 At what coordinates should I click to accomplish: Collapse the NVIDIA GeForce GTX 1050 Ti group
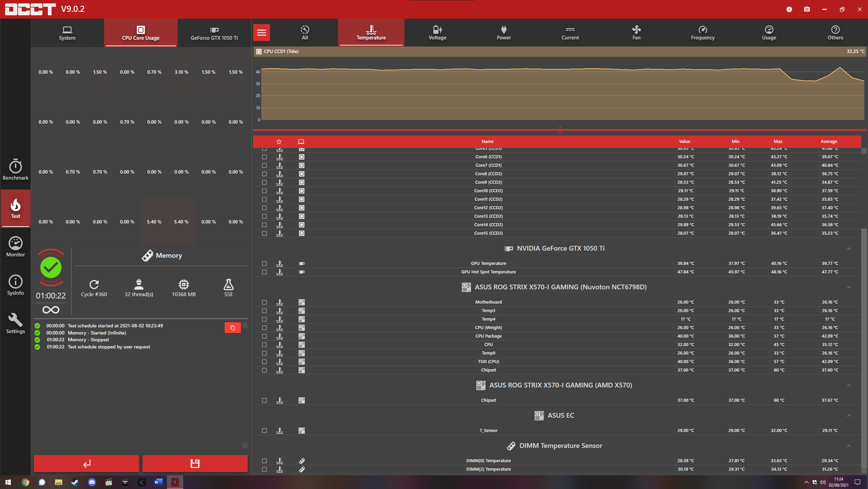point(849,249)
